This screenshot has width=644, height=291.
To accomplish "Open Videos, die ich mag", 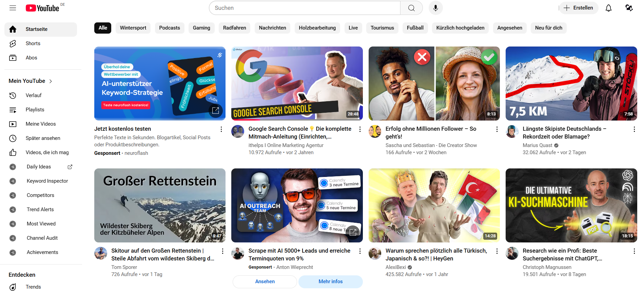I will [x=41, y=152].
